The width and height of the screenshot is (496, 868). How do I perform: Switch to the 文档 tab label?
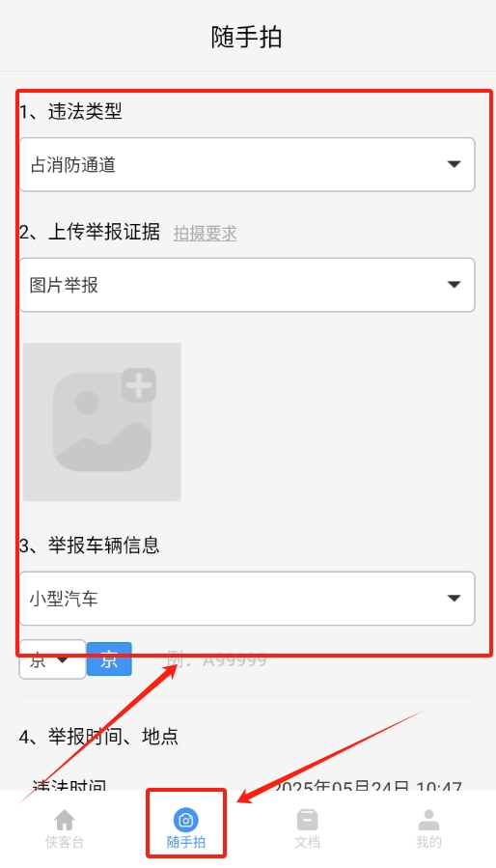307,843
